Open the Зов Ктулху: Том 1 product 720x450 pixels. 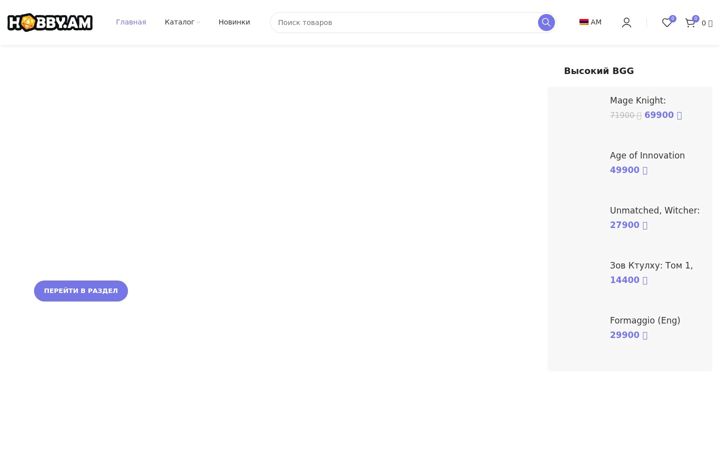pyautogui.click(x=651, y=265)
